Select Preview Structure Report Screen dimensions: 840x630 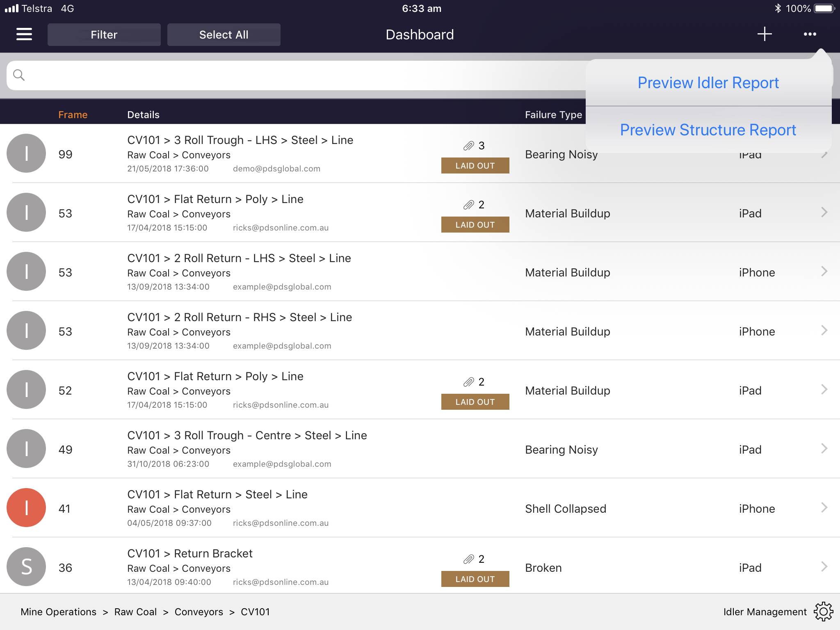708,130
